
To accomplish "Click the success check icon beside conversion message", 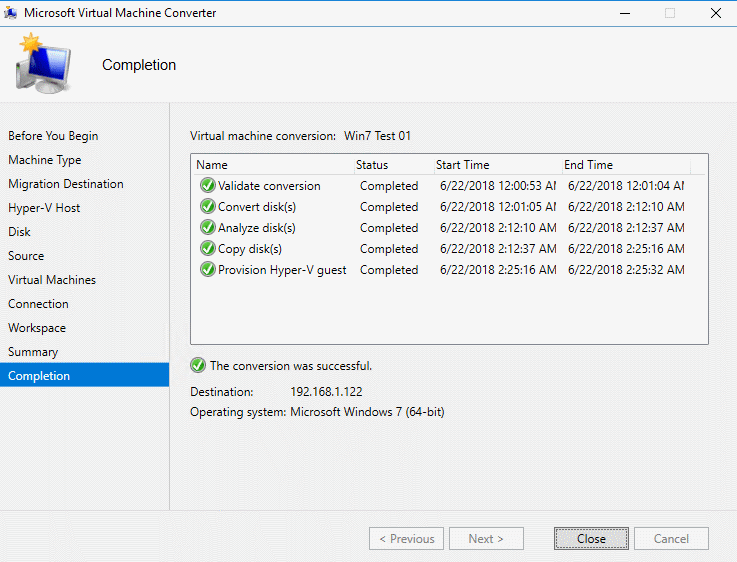I will pyautogui.click(x=198, y=365).
